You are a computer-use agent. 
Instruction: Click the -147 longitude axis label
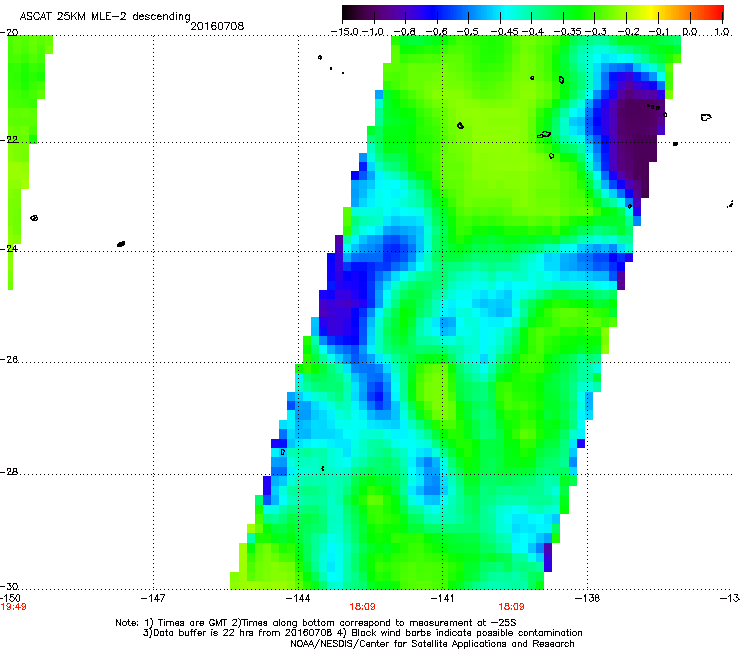click(153, 598)
